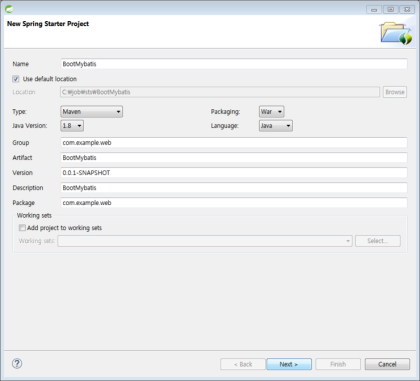Click the Cancel button
The width and height of the screenshot is (420, 381).
coord(387,364)
